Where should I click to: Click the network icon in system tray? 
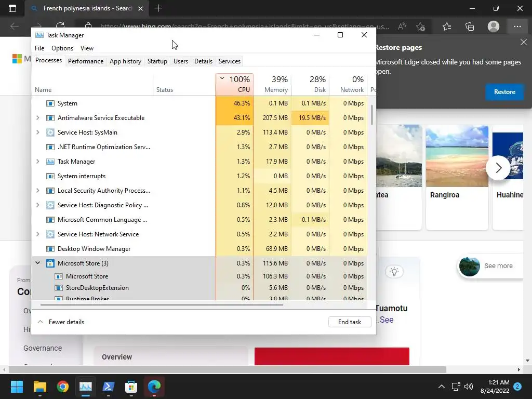(x=456, y=387)
